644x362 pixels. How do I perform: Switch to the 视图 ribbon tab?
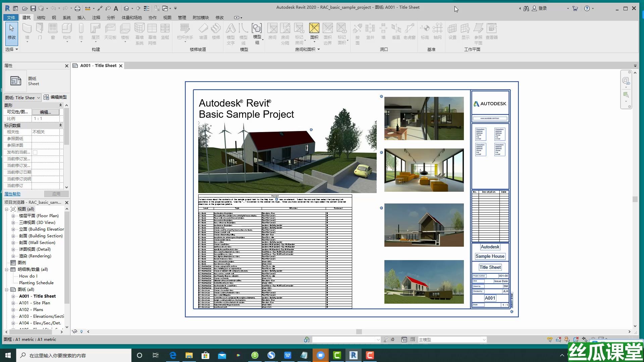167,17
